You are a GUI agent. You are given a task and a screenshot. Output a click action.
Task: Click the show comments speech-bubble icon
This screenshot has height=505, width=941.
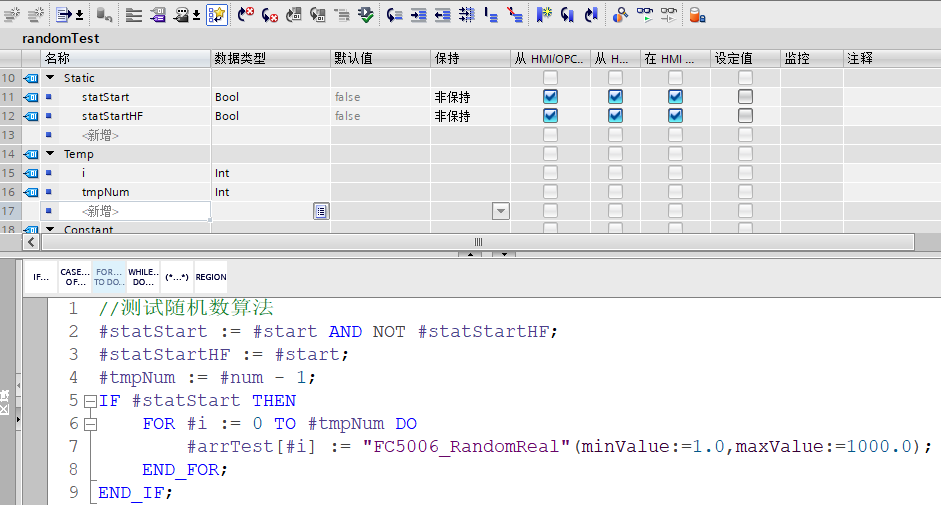tap(181, 14)
